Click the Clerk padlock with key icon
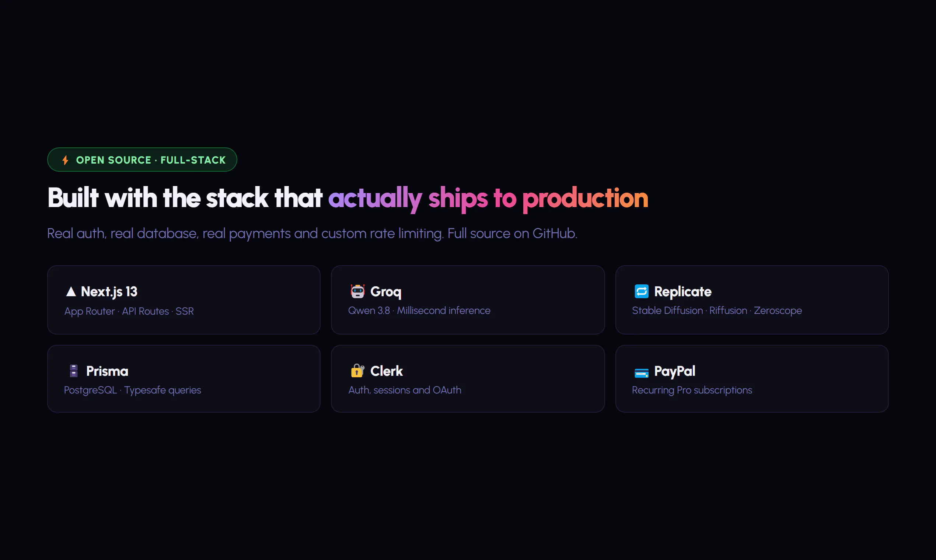Image resolution: width=936 pixels, height=560 pixels. pyautogui.click(x=357, y=371)
